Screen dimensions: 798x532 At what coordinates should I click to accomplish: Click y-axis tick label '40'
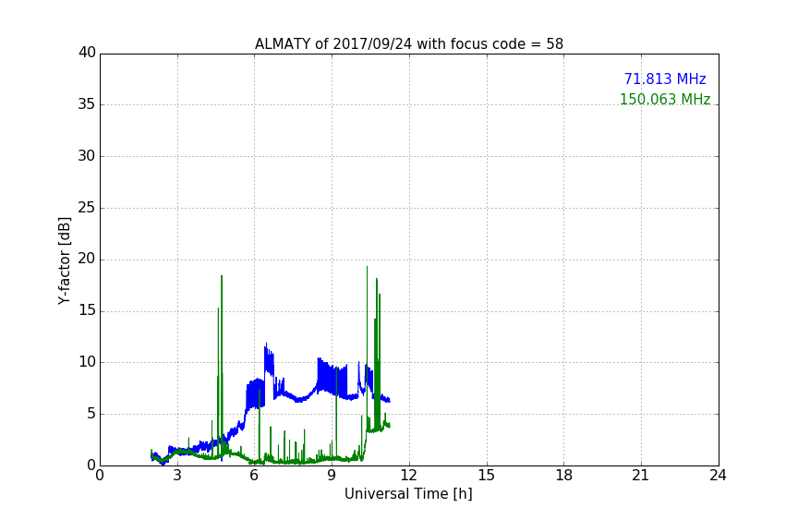pyautogui.click(x=87, y=53)
